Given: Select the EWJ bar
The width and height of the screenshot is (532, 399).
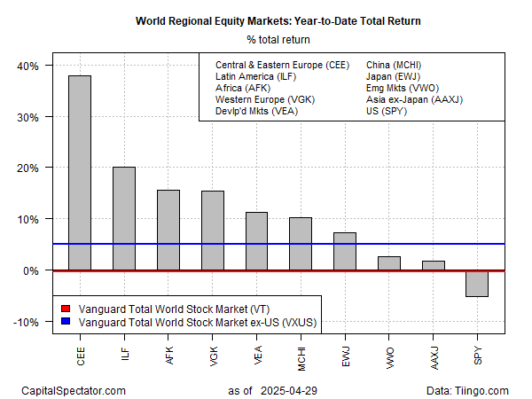Looking at the screenshot, I should click(344, 252).
